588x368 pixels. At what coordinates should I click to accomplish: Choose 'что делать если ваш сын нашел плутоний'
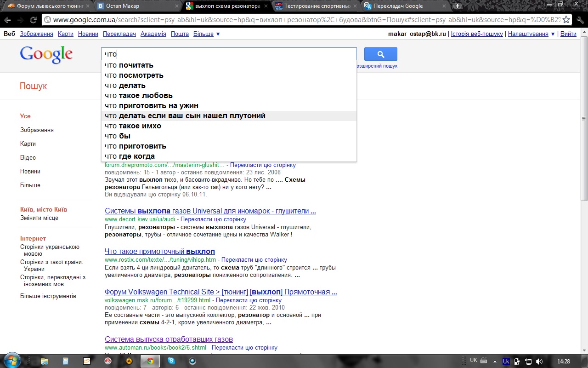[229, 116]
